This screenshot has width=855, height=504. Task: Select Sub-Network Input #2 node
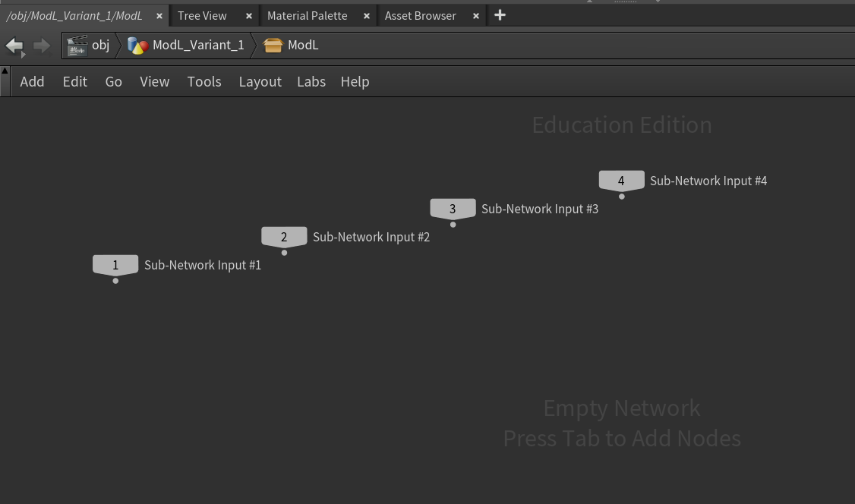pos(284,237)
